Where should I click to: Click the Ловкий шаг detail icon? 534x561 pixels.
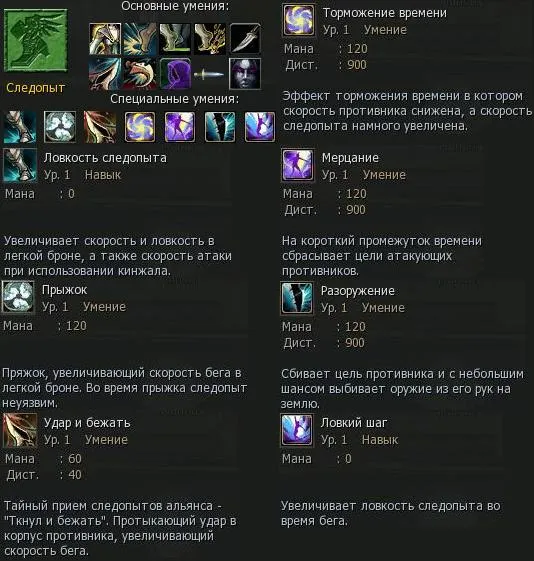pyautogui.click(x=297, y=430)
